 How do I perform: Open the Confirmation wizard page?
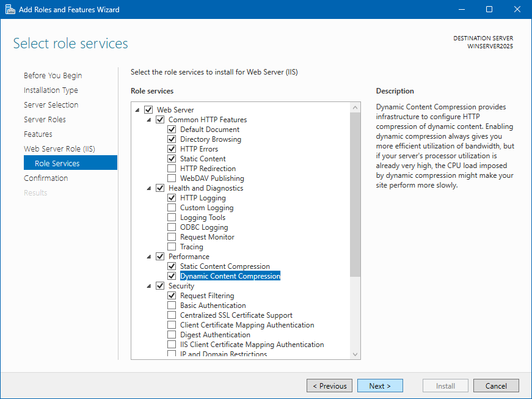(46, 178)
